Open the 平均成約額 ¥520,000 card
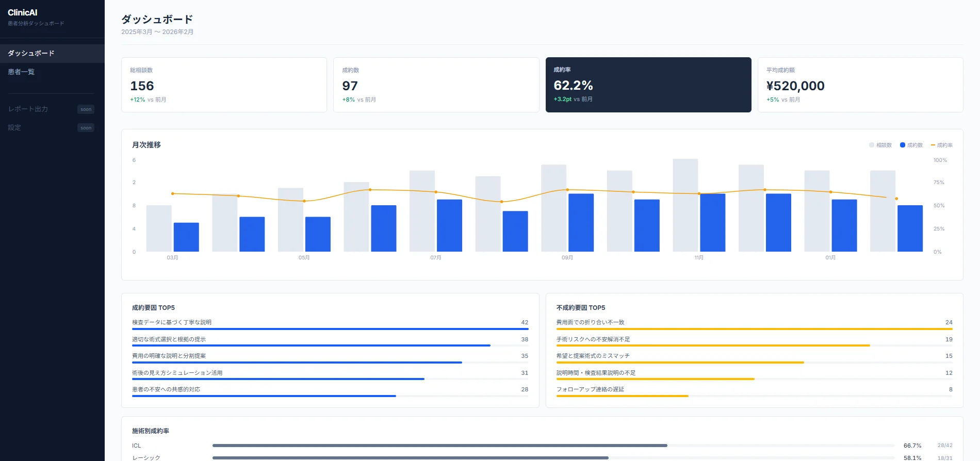The width and height of the screenshot is (980, 461). coord(860,85)
